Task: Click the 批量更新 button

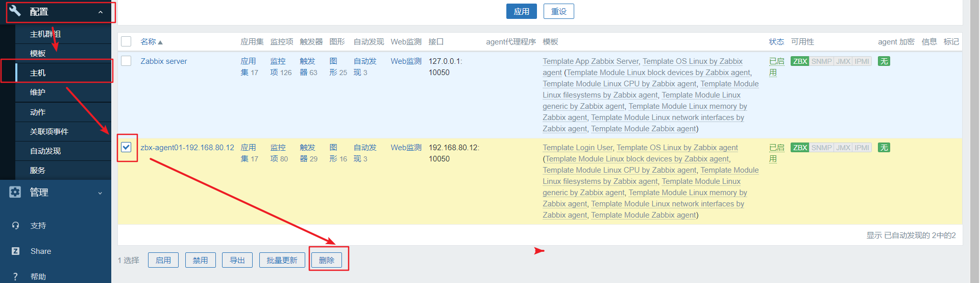Action: pos(282,260)
